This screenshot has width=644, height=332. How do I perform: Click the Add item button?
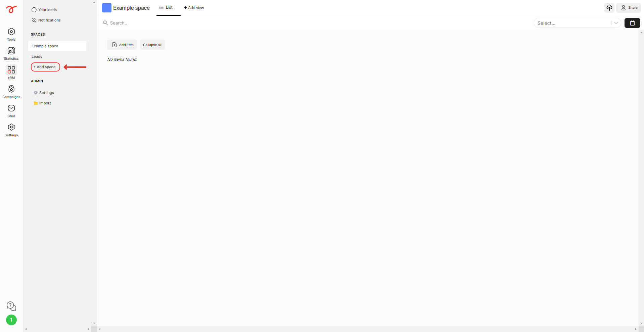point(122,45)
